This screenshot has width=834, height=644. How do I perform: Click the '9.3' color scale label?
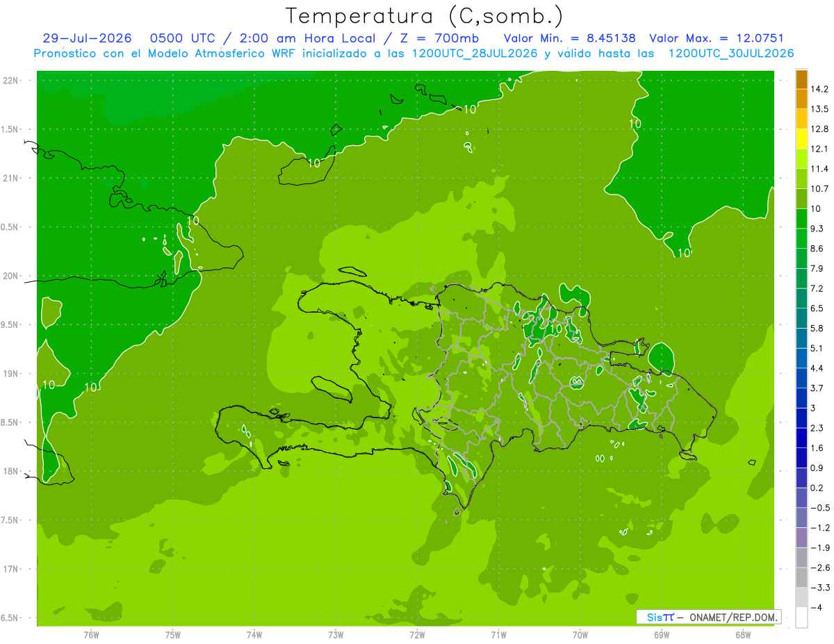[817, 229]
